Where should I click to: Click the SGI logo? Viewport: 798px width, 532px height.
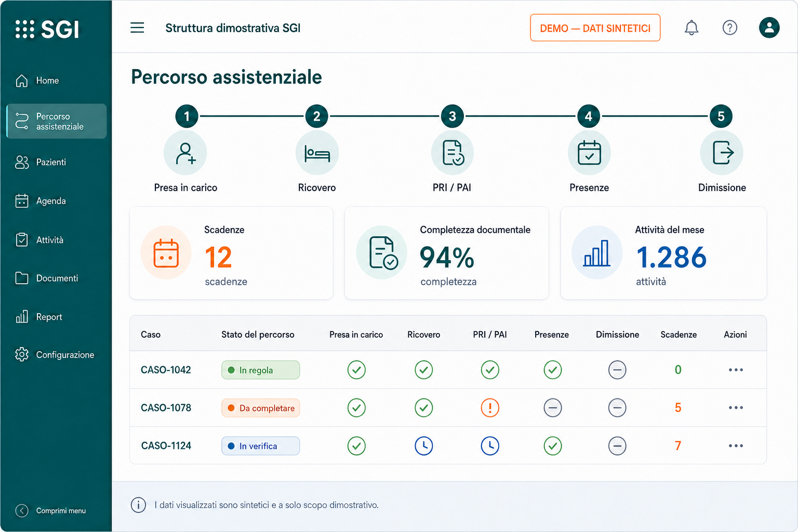click(47, 29)
